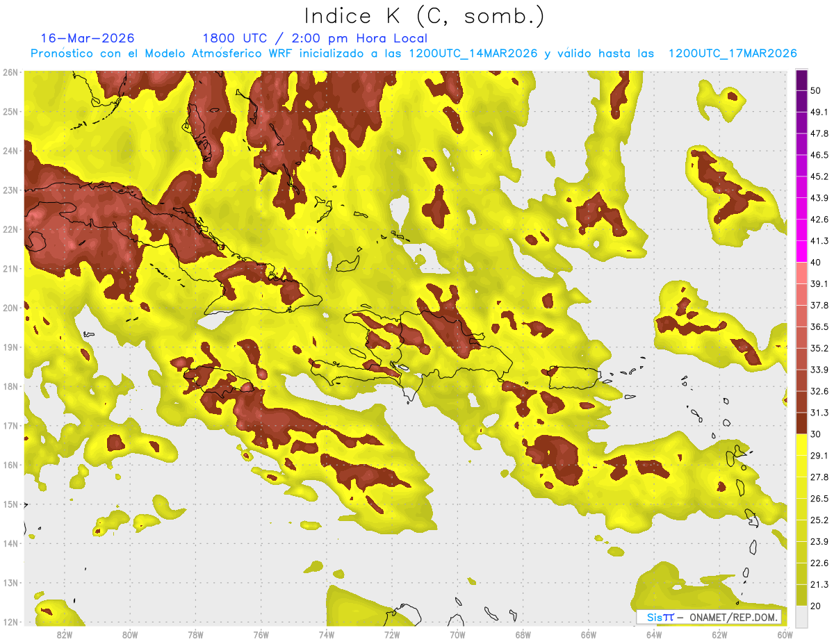The image size is (834, 644).
Task: Click the longitude label '76W'
Action: (261, 635)
